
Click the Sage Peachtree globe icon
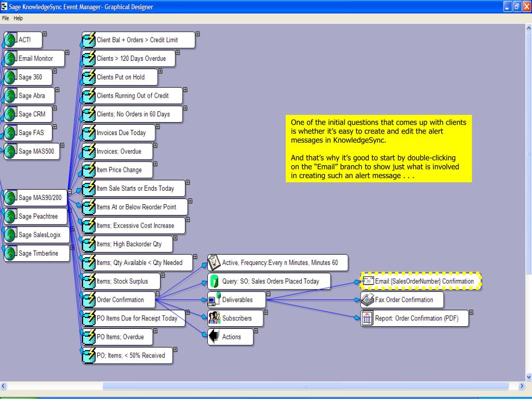pyautogui.click(x=10, y=216)
